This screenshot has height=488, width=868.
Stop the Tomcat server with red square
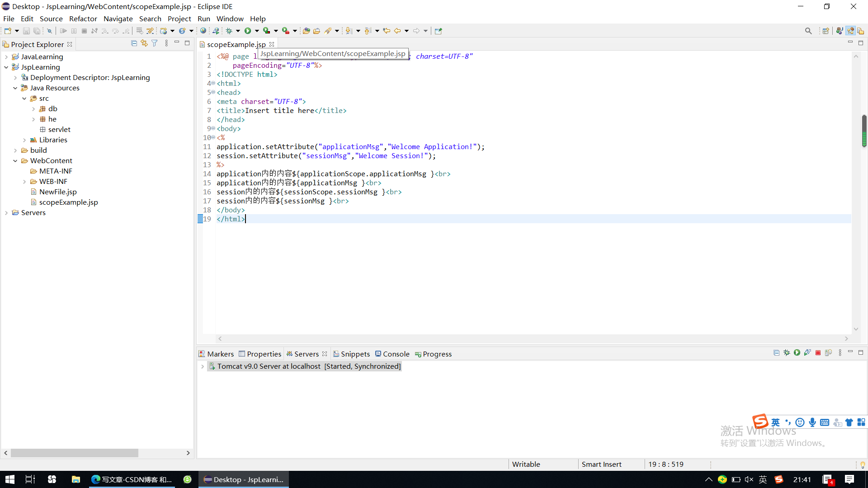pyautogui.click(x=818, y=353)
